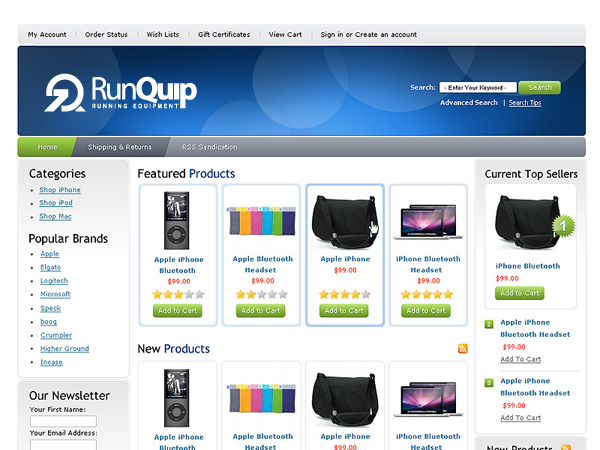The height and width of the screenshot is (450, 600).
Task: Open the Microsoft brand link
Action: tap(55, 294)
